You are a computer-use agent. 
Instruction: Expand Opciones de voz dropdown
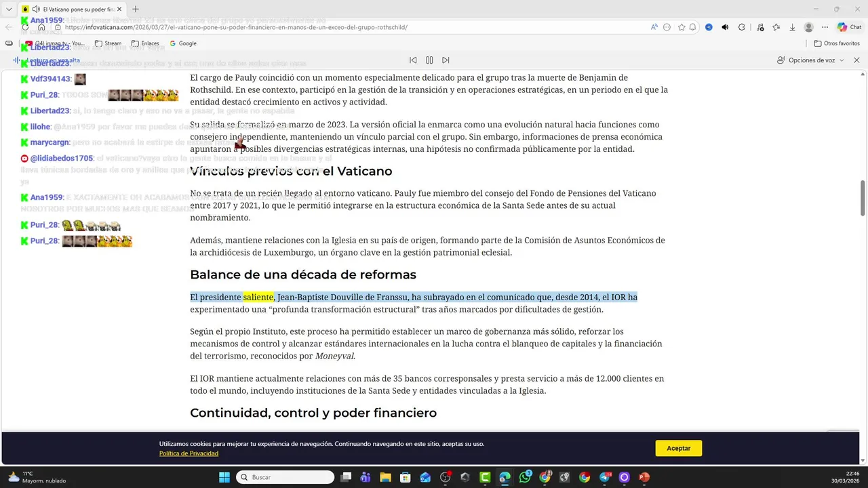(810, 60)
